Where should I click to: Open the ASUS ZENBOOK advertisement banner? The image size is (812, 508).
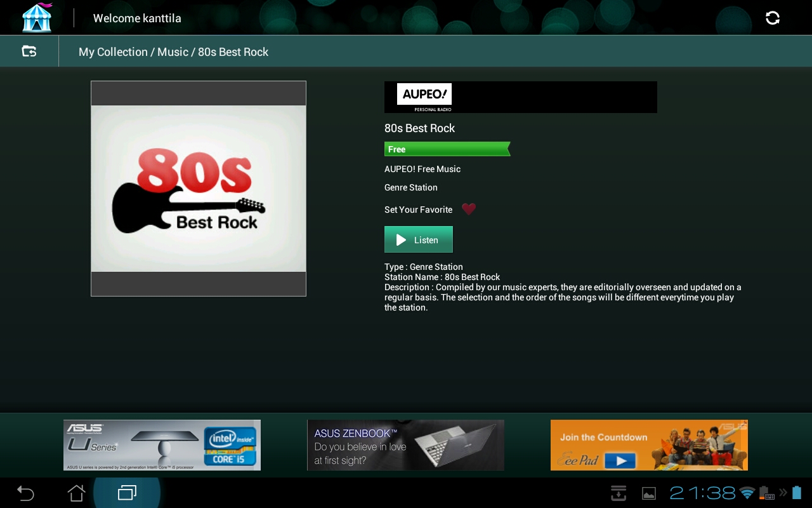click(405, 445)
